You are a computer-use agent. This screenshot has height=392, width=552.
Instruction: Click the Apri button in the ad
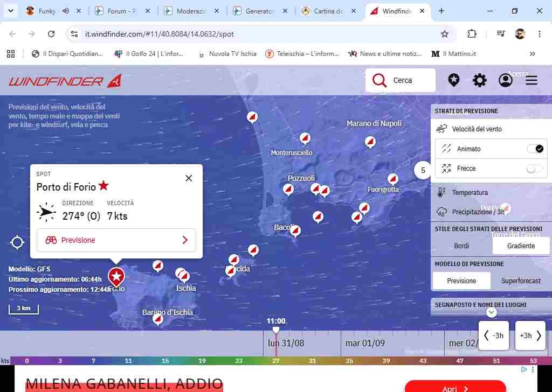pos(456,387)
